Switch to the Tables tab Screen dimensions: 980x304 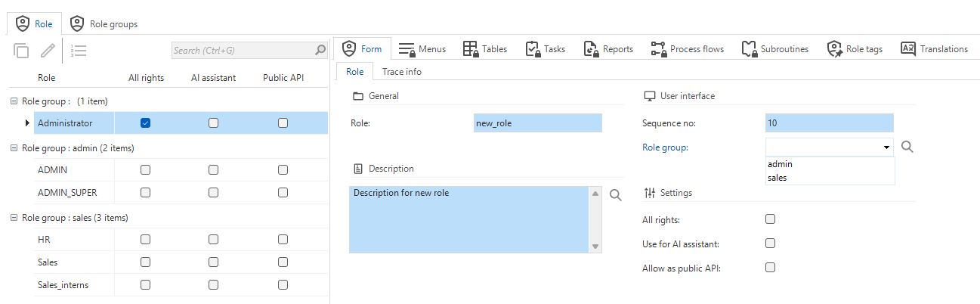485,49
